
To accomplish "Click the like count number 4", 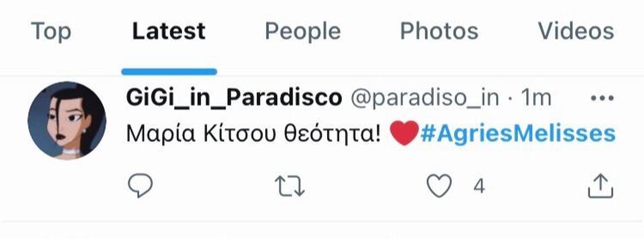I will point(479,186).
